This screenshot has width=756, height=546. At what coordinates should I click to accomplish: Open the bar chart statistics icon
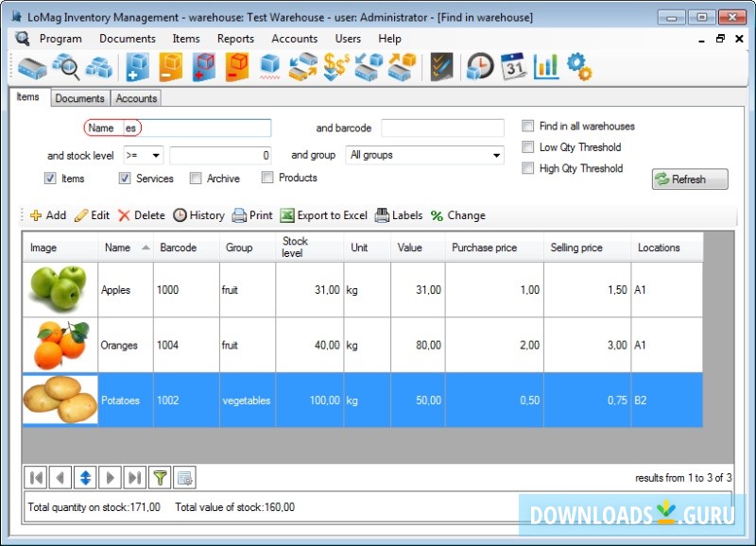coord(545,66)
